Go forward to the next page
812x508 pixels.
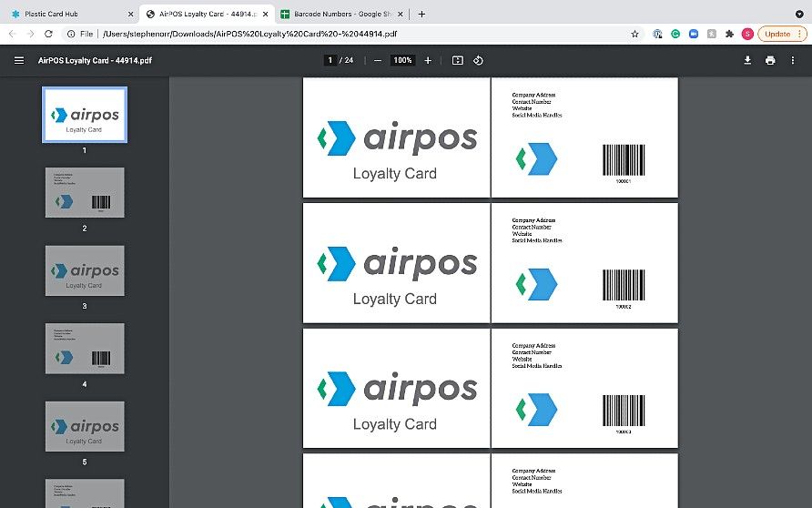tap(31, 34)
